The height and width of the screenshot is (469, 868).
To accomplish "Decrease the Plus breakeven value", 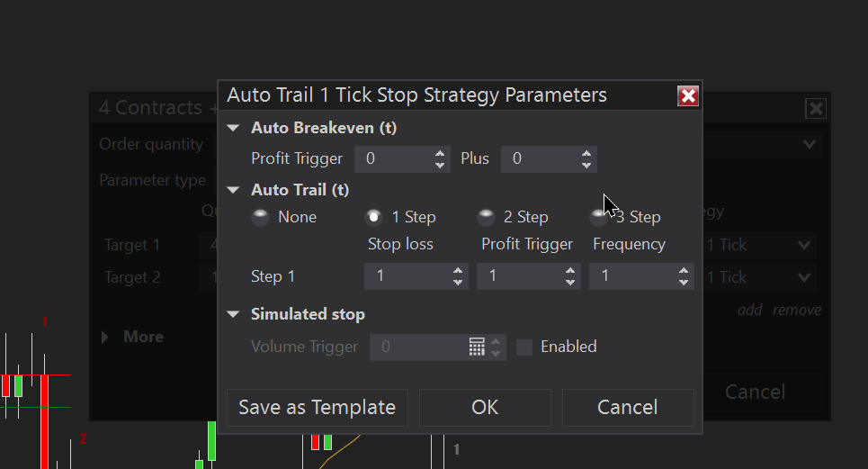I will [586, 165].
